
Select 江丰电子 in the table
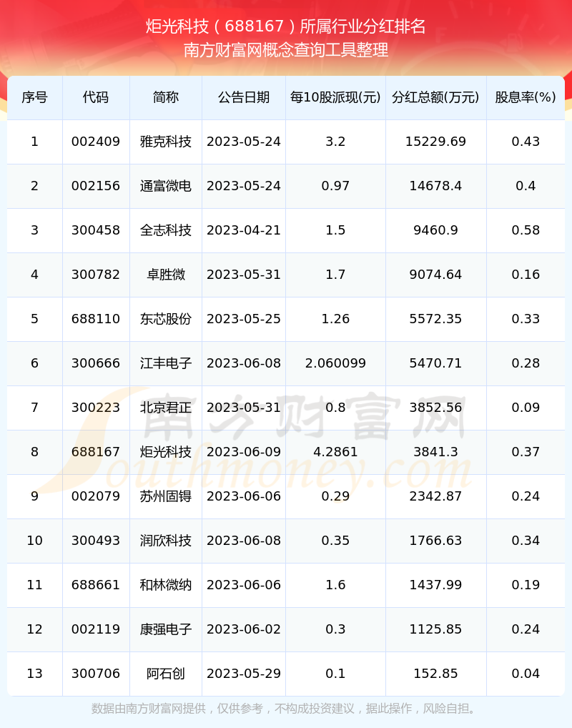(x=166, y=363)
